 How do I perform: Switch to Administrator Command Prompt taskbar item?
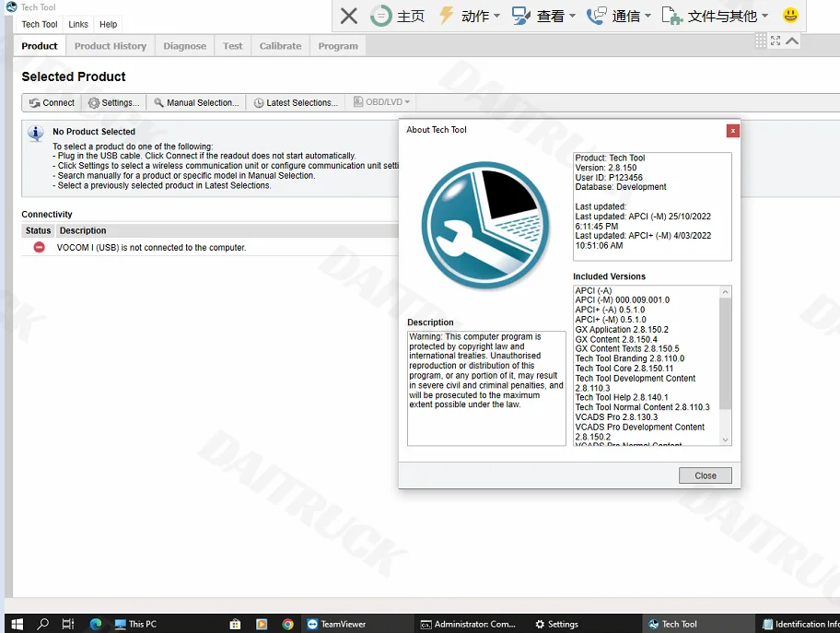tap(468, 624)
